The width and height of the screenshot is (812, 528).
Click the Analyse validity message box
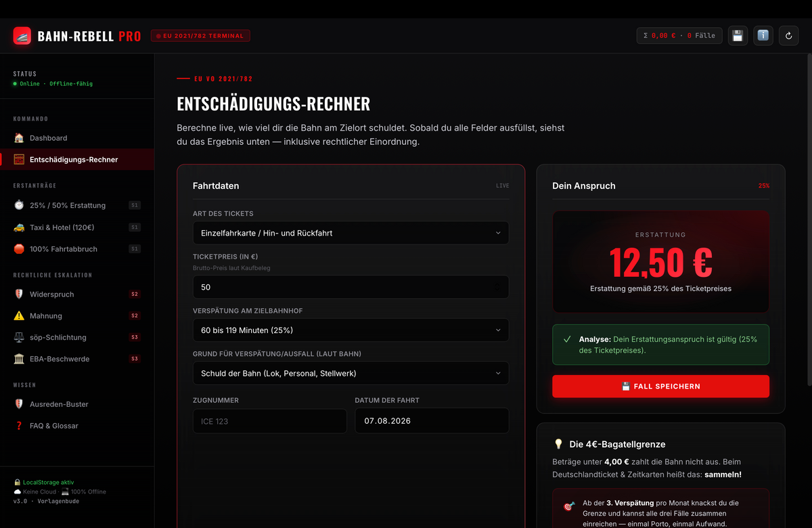(x=660, y=345)
